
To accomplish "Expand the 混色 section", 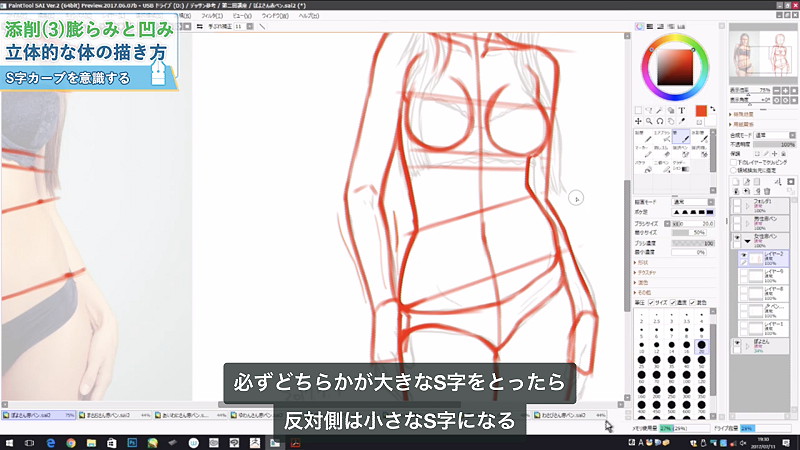I will point(641,283).
